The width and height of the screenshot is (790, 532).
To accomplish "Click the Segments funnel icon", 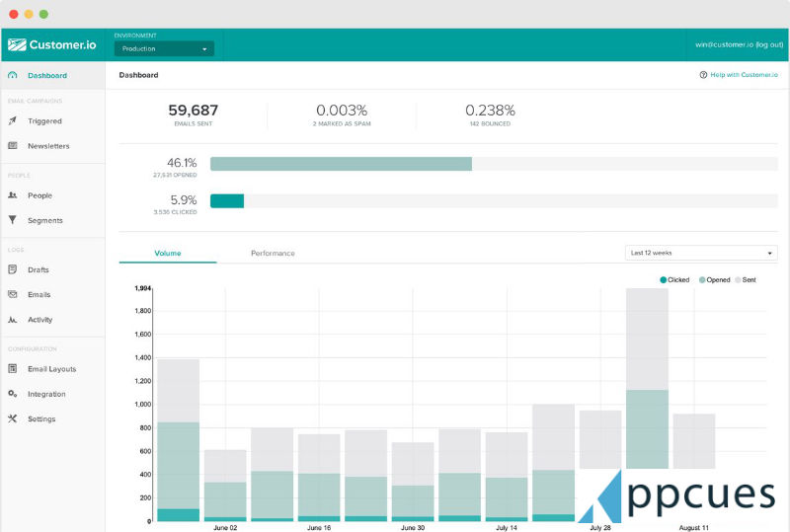I will coord(13,220).
